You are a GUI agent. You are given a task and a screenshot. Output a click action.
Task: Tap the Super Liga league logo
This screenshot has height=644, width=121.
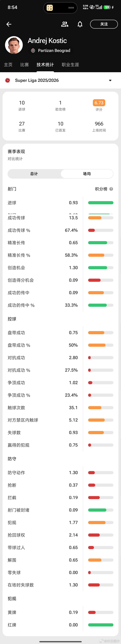[x=8, y=80]
